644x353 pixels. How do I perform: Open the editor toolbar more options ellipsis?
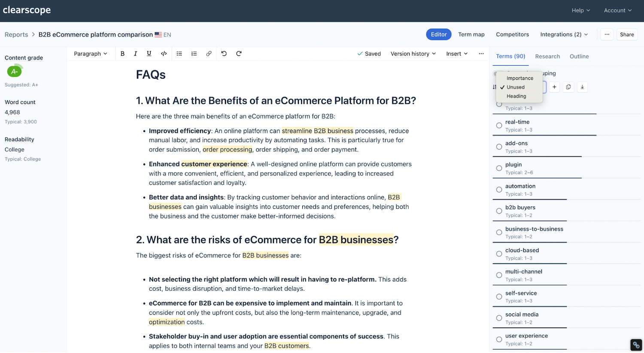(481, 54)
